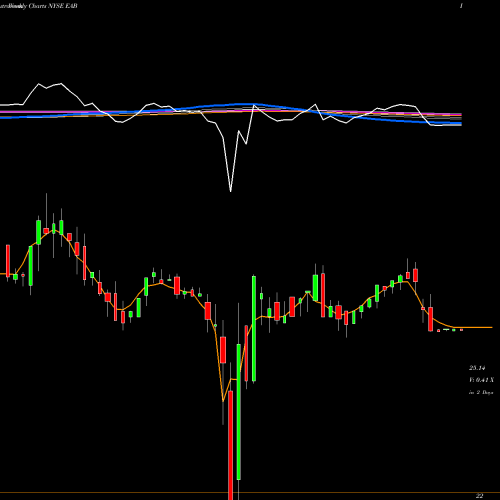Viewport: 500px width, 500px height.
Task: Click the lowest trough of the white indicator line
Action: 231,191
